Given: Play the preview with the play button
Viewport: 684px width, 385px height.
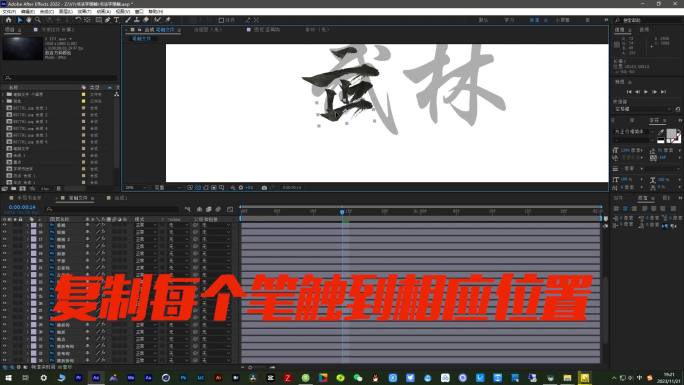Looking at the screenshot, I should point(646,92).
